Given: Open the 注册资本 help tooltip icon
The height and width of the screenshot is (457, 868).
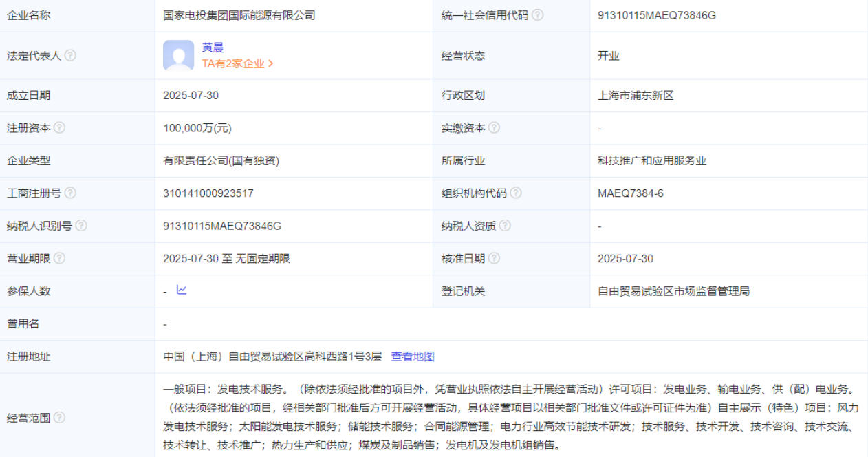Looking at the screenshot, I should tap(59, 128).
